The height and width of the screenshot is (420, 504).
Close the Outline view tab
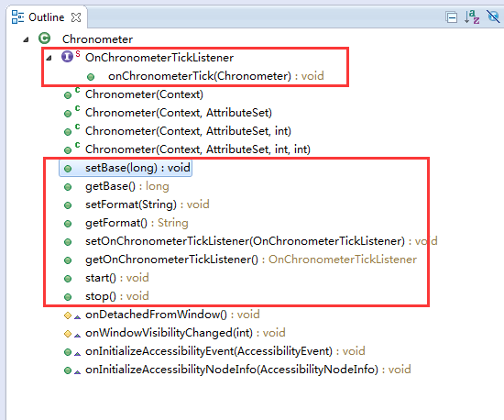[x=76, y=17]
